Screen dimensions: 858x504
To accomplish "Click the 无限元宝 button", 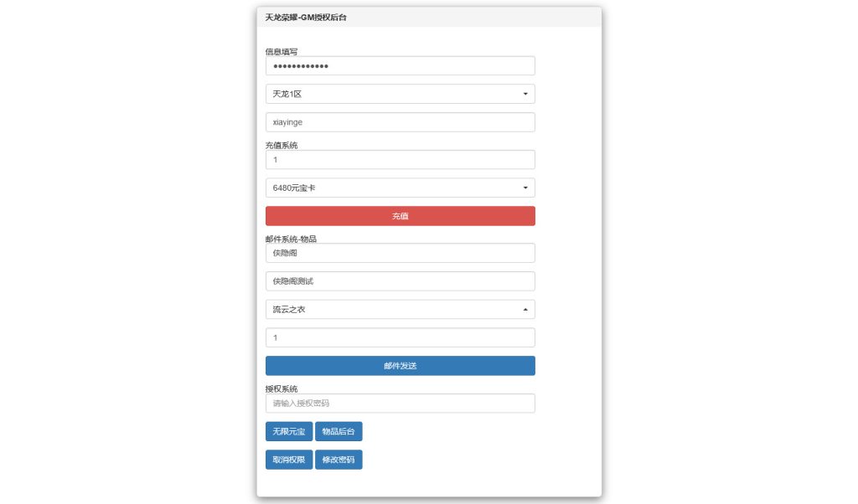I will [x=288, y=431].
